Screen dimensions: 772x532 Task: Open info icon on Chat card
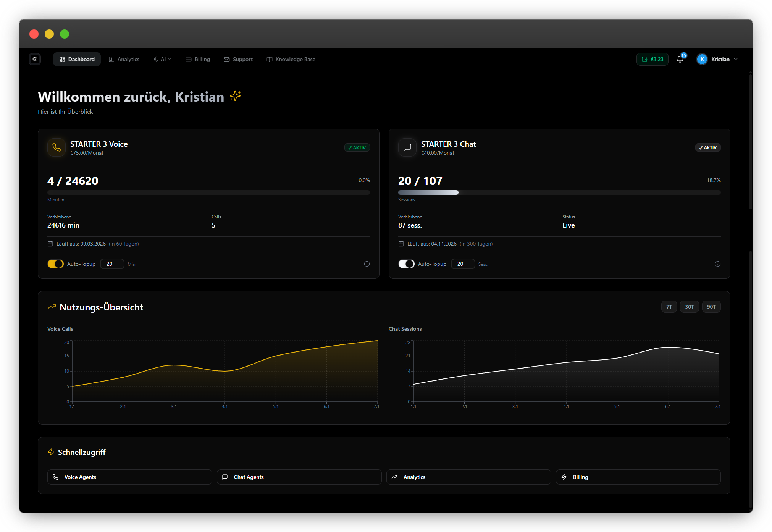coord(718,264)
